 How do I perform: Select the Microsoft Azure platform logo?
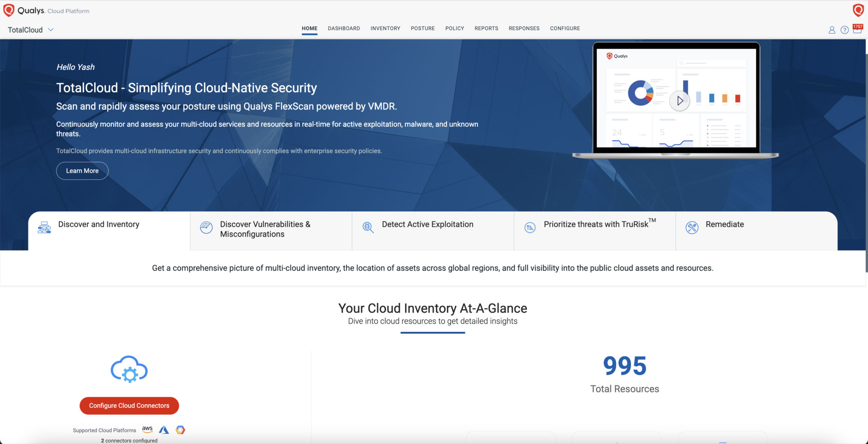pyautogui.click(x=164, y=430)
